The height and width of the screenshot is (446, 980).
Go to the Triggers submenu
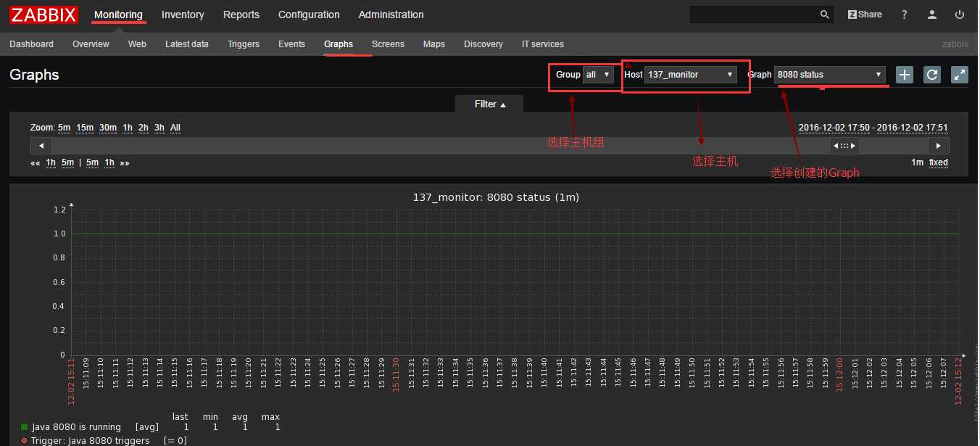tap(244, 44)
